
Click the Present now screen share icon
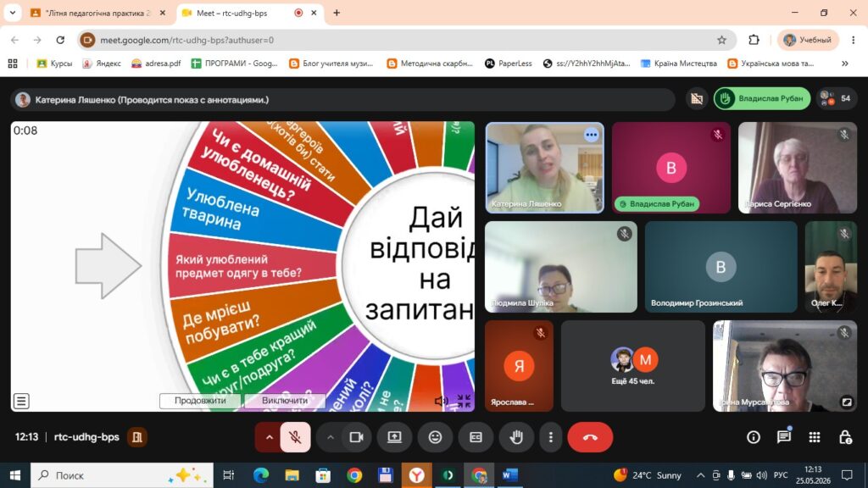[395, 437]
